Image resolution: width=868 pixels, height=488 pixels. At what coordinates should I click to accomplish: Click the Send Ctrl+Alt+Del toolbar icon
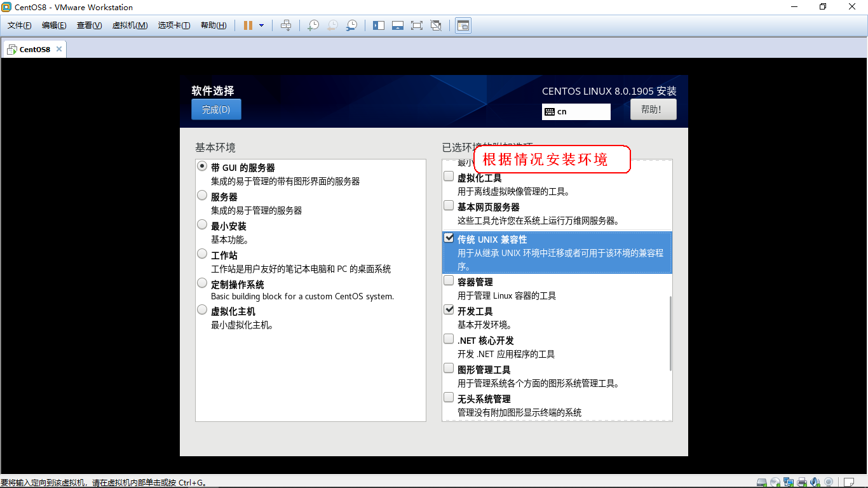point(286,25)
